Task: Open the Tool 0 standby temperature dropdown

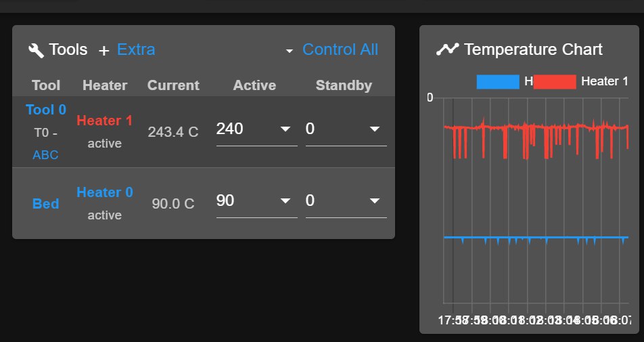Action: coord(374,129)
